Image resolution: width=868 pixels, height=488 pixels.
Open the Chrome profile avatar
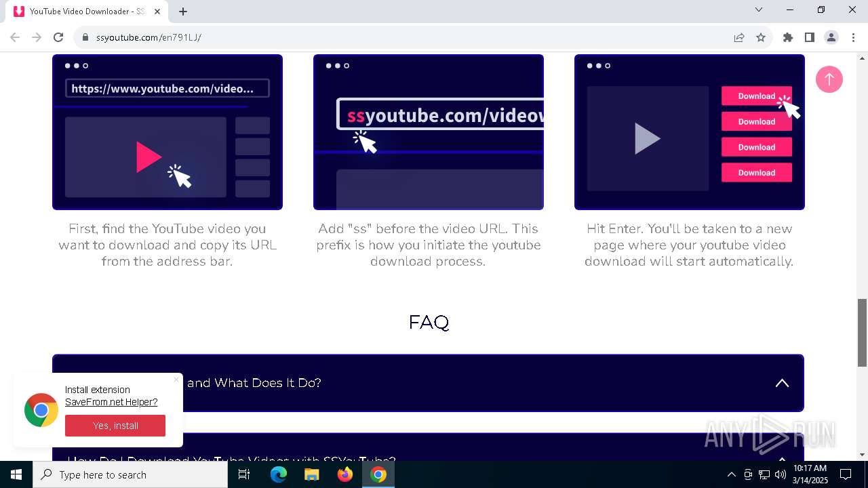coord(831,37)
